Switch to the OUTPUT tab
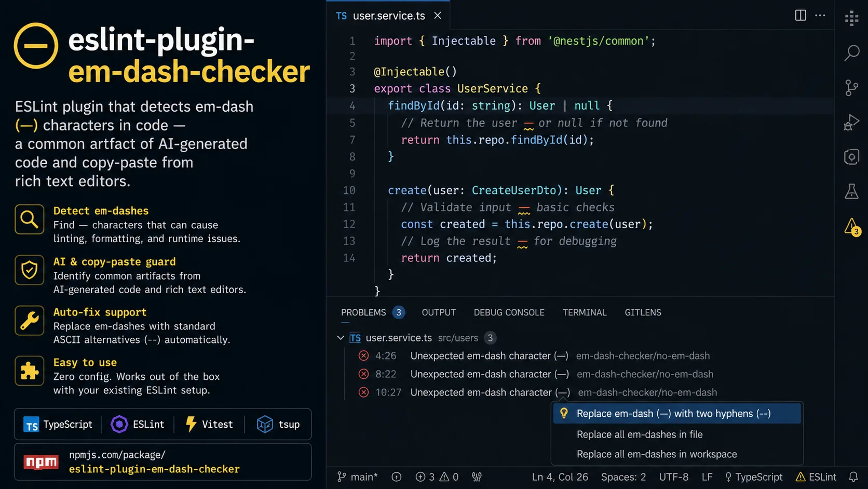868x489 pixels. tap(438, 312)
